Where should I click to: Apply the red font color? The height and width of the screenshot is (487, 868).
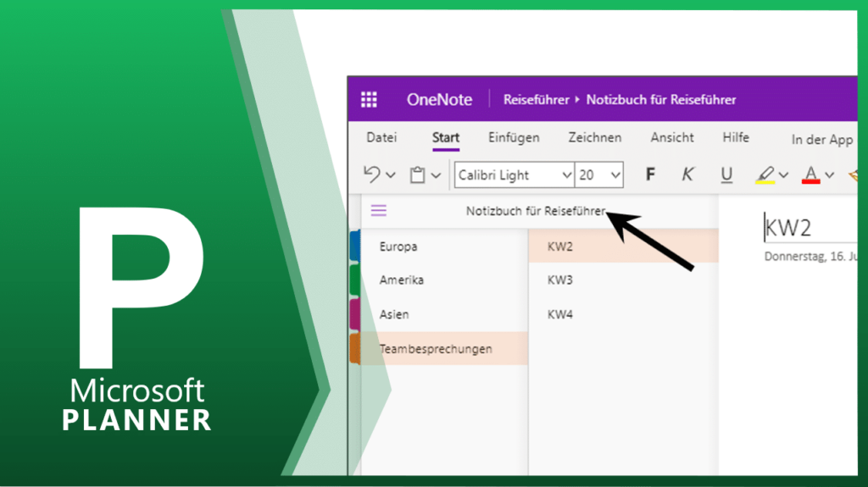[x=811, y=174]
